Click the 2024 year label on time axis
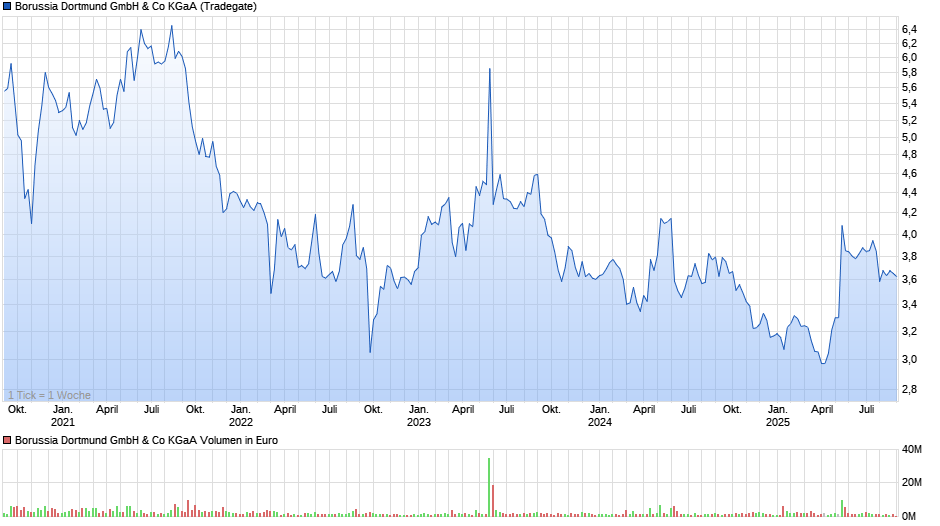This screenshot has width=940, height=526. point(599,422)
